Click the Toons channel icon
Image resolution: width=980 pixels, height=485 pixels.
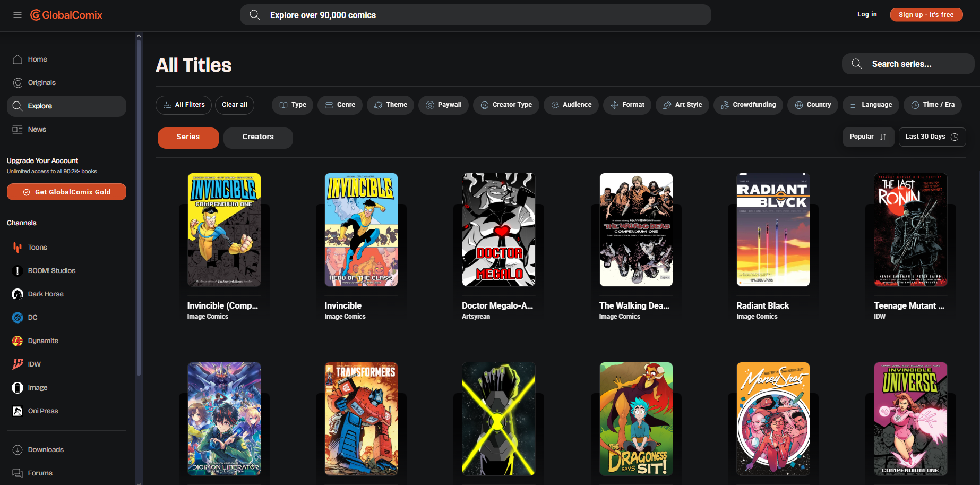click(x=18, y=248)
